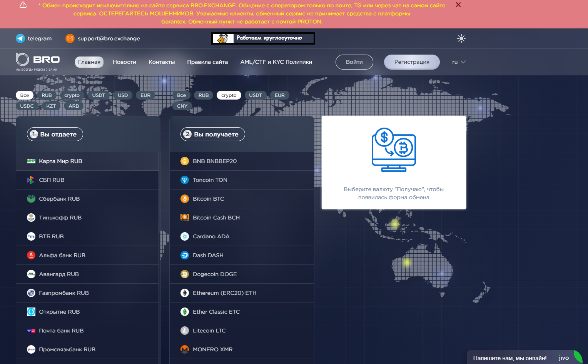
Task: Click the MONERO XMR icon
Action: point(185,349)
